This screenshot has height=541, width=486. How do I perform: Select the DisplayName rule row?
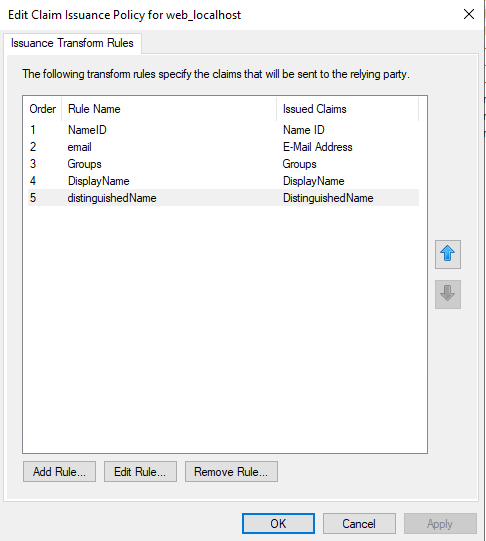coord(224,181)
